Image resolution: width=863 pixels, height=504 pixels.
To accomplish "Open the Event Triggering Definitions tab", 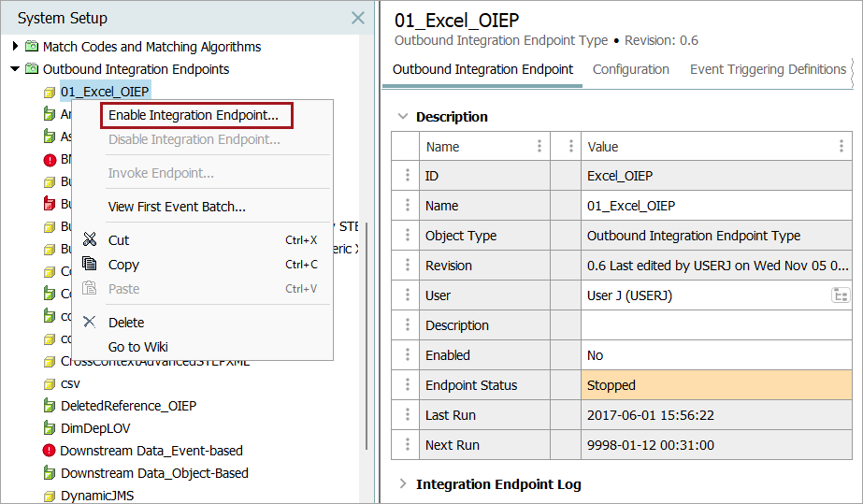I will (x=768, y=69).
